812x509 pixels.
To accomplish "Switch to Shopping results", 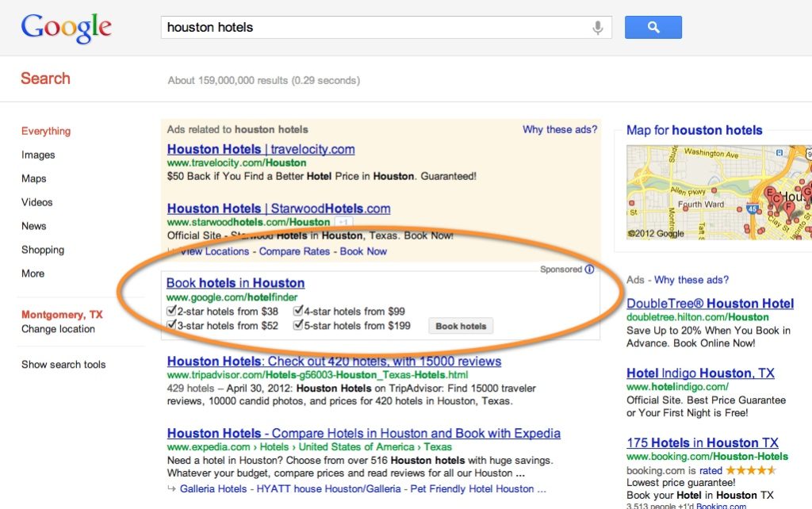I will pyautogui.click(x=43, y=250).
